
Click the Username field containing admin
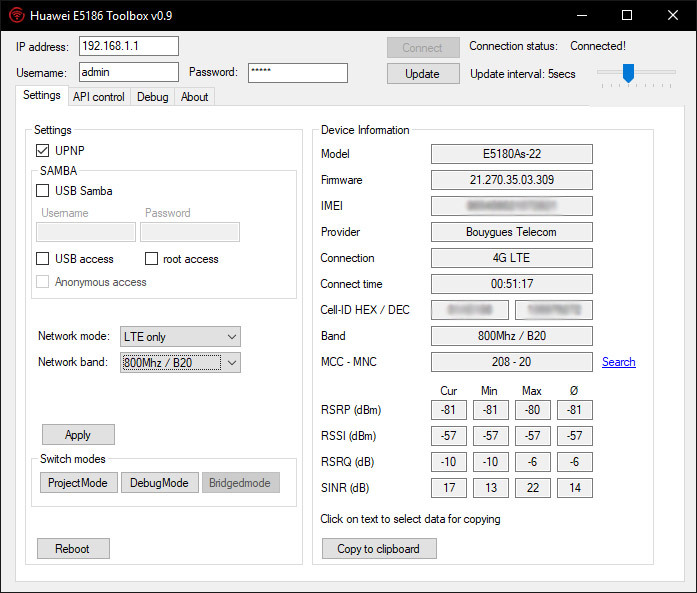coord(129,72)
